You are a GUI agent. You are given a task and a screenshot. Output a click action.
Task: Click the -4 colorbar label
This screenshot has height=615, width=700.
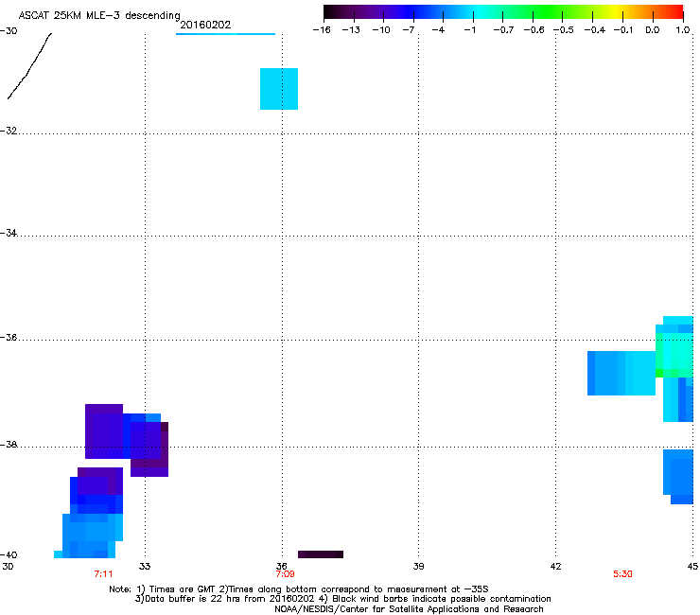click(438, 30)
